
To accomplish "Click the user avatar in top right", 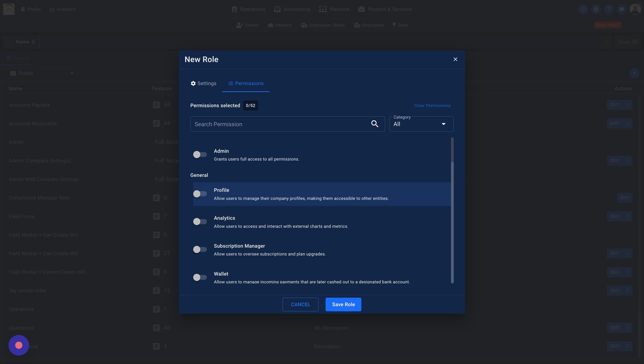I will (x=635, y=9).
